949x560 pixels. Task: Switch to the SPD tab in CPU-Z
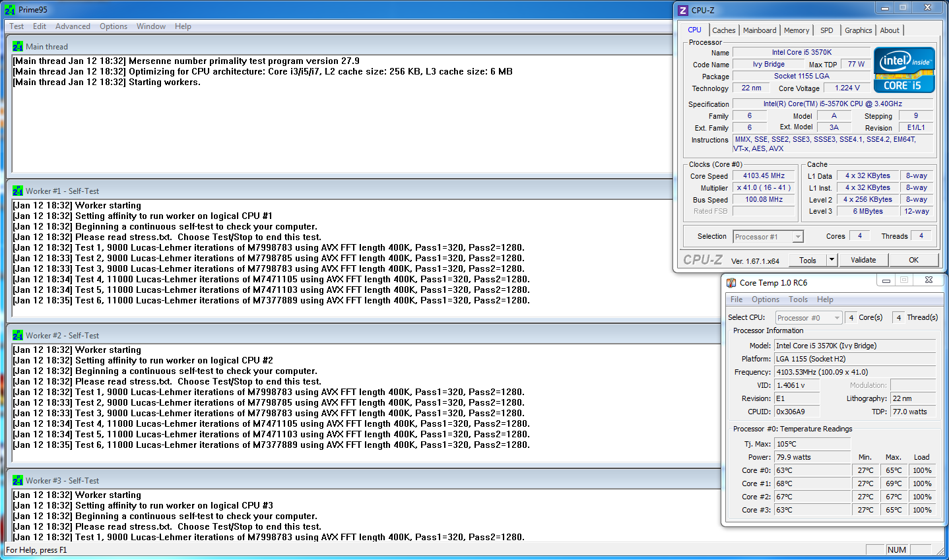click(827, 30)
